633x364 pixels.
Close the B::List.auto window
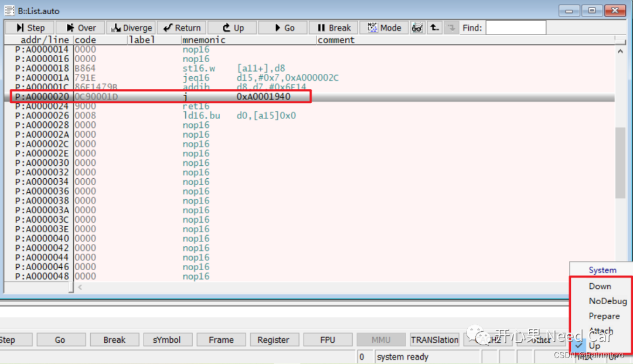(615, 11)
